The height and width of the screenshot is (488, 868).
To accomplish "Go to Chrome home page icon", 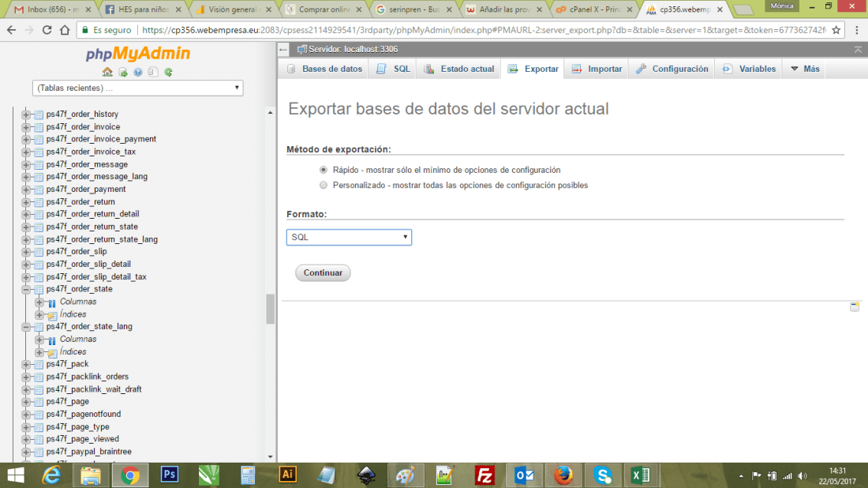I will (x=65, y=30).
